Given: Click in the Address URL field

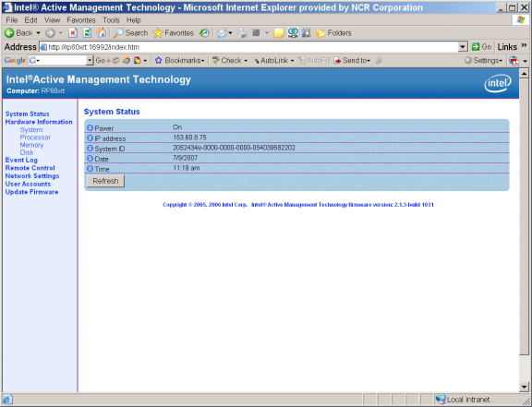Looking at the screenshot, I should coord(249,47).
